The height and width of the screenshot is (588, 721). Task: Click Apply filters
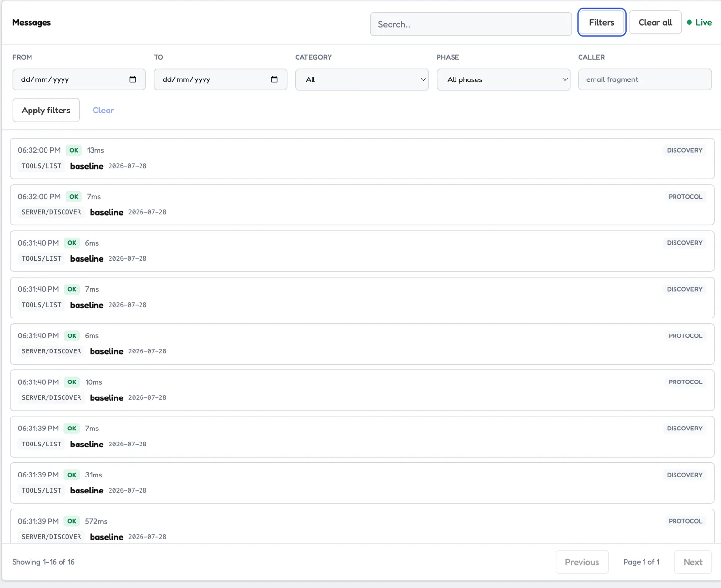coord(46,110)
